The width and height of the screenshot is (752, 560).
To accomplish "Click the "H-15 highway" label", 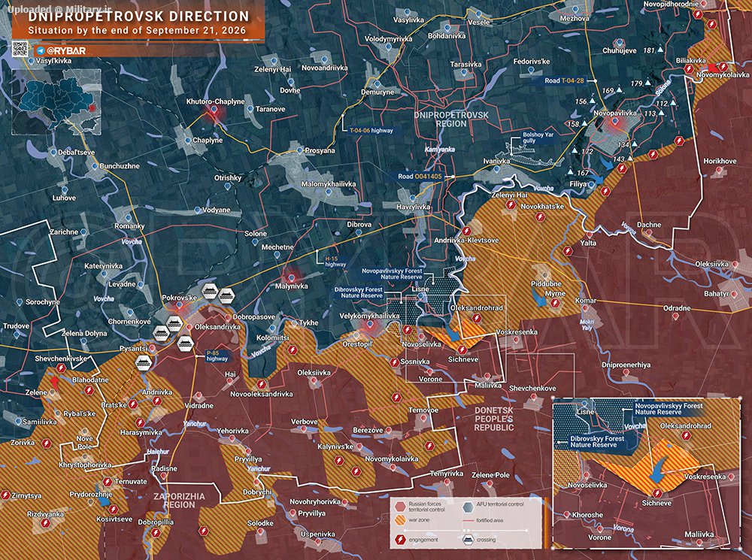I will point(335,262).
